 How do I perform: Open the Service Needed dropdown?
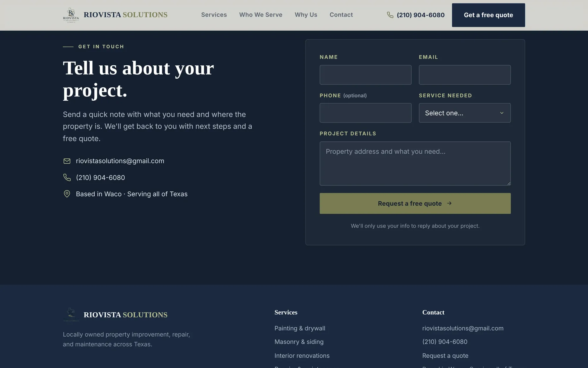465,113
